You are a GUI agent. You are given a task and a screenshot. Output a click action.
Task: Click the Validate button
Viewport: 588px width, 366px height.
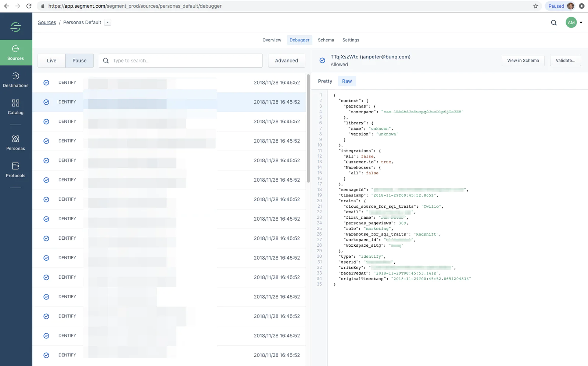[x=565, y=61]
